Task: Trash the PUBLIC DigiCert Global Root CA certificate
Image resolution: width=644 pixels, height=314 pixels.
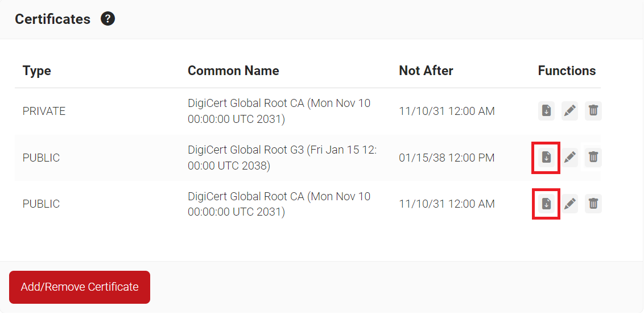Action: 593,204
